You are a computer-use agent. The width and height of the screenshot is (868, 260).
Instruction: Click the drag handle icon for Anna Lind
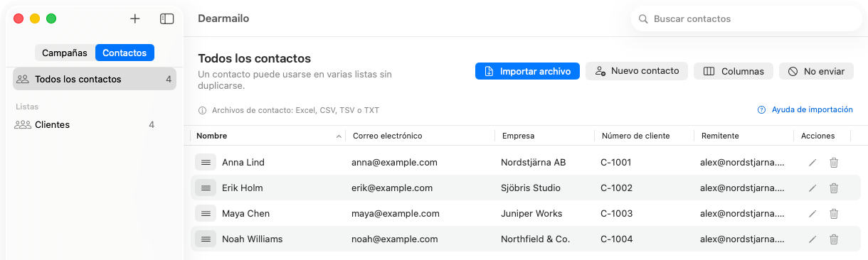pyautogui.click(x=206, y=162)
